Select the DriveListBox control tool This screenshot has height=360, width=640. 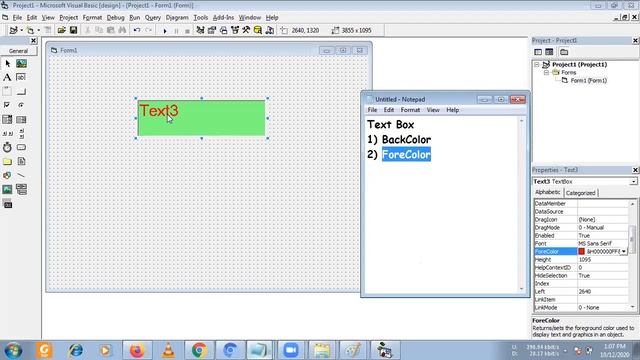click(21, 147)
